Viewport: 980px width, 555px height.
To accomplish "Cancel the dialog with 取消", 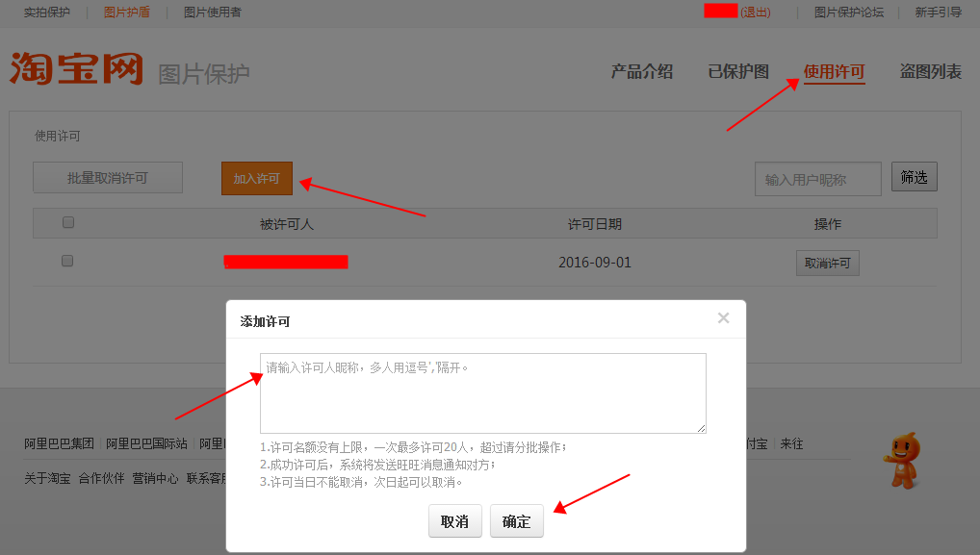I will (454, 520).
